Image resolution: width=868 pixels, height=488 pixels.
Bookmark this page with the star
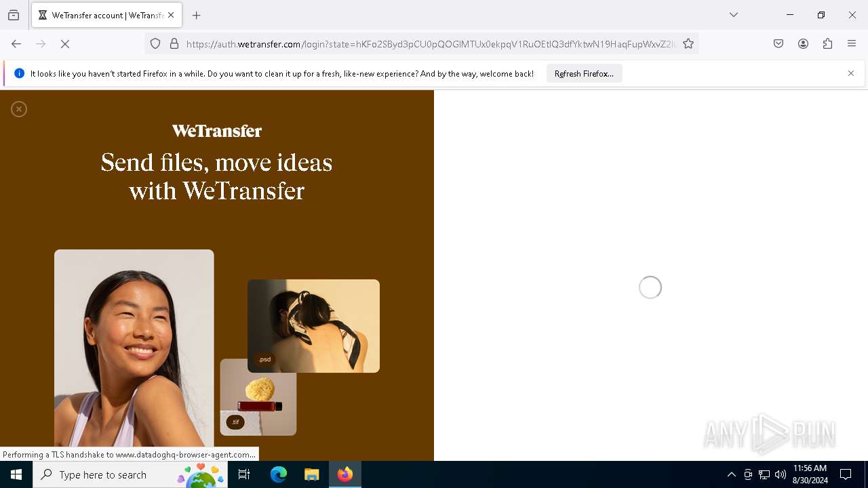688,44
